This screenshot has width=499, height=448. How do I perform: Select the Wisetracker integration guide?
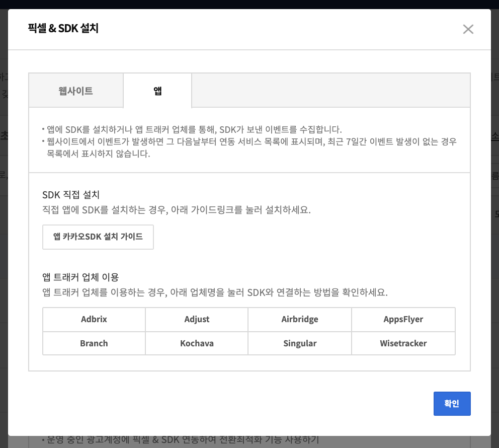403,343
